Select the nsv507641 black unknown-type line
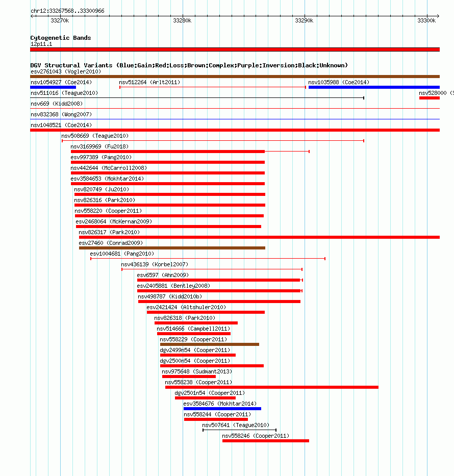This screenshot has height=476, width=454. [239, 430]
